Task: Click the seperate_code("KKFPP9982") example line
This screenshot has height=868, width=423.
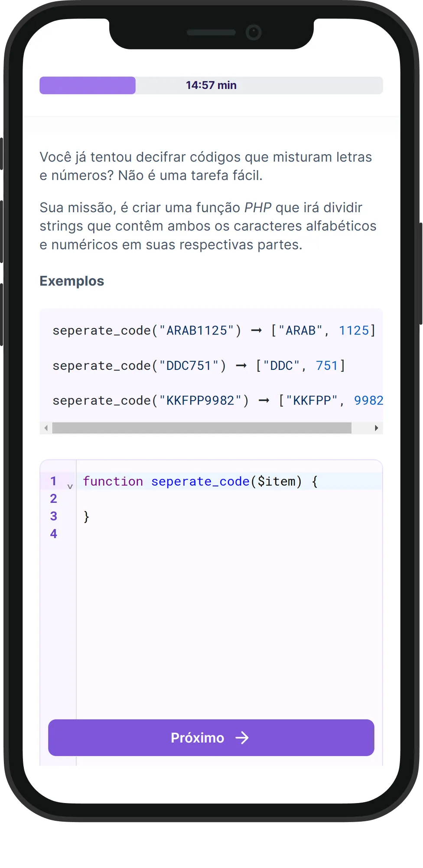Action: (218, 400)
